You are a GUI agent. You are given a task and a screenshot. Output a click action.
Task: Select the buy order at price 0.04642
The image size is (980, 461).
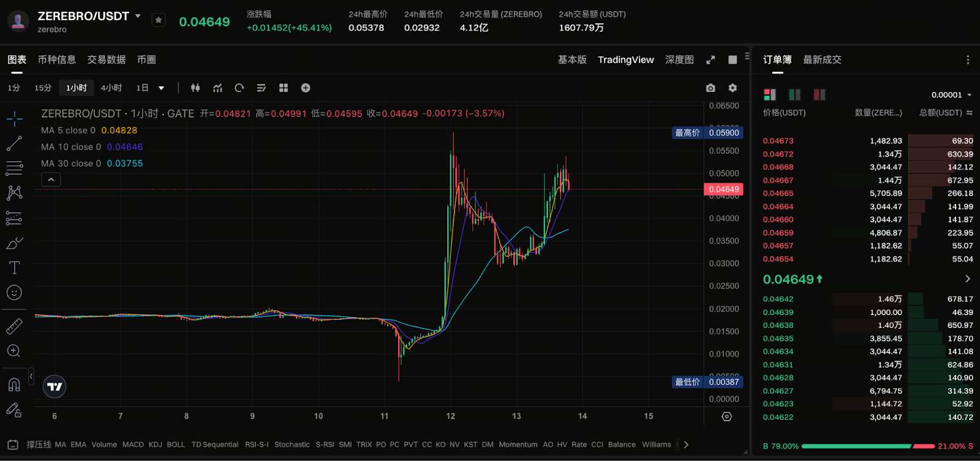coord(868,299)
